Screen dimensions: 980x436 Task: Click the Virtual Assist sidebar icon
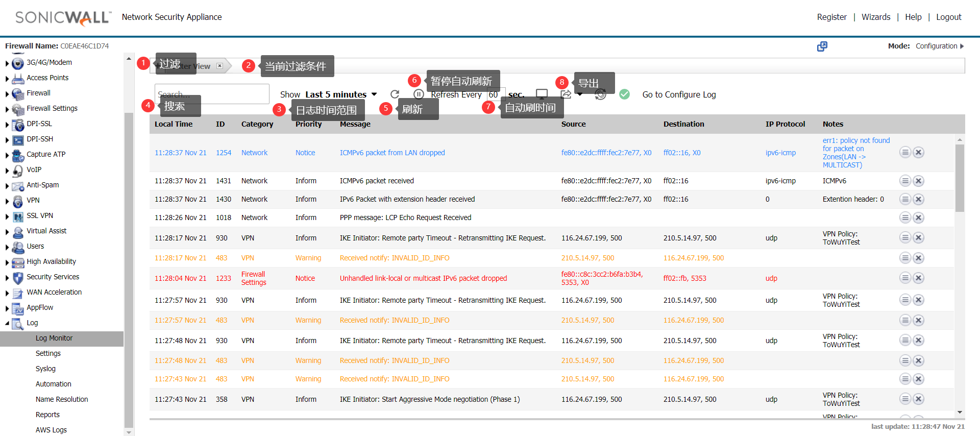tap(18, 232)
